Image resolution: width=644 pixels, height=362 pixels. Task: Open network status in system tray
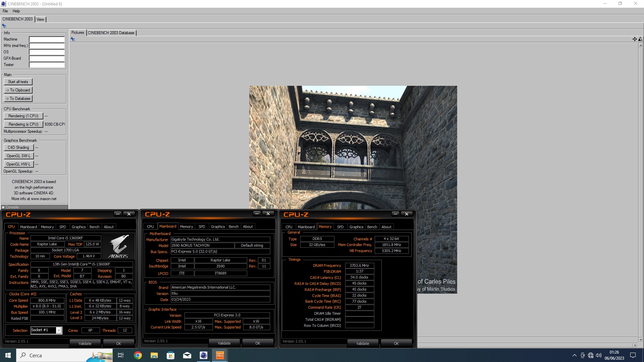coord(591,355)
